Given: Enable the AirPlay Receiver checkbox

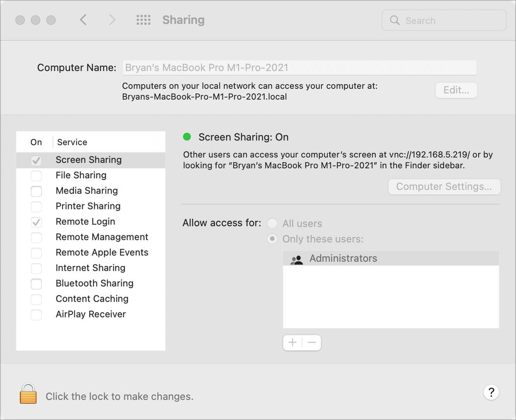Looking at the screenshot, I should tap(36, 314).
